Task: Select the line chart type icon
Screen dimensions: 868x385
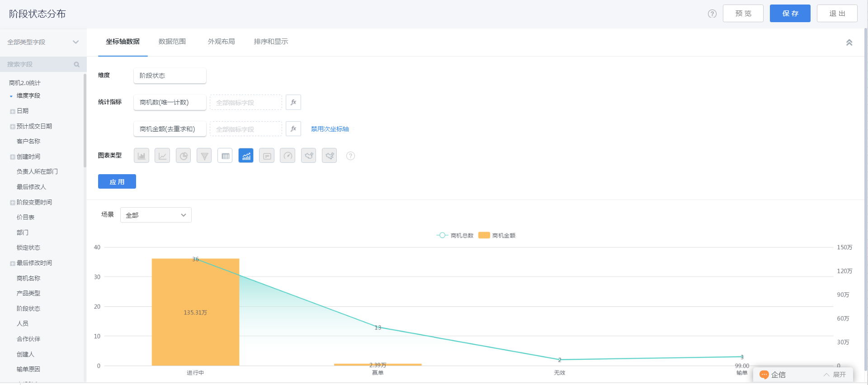Action: coord(162,156)
